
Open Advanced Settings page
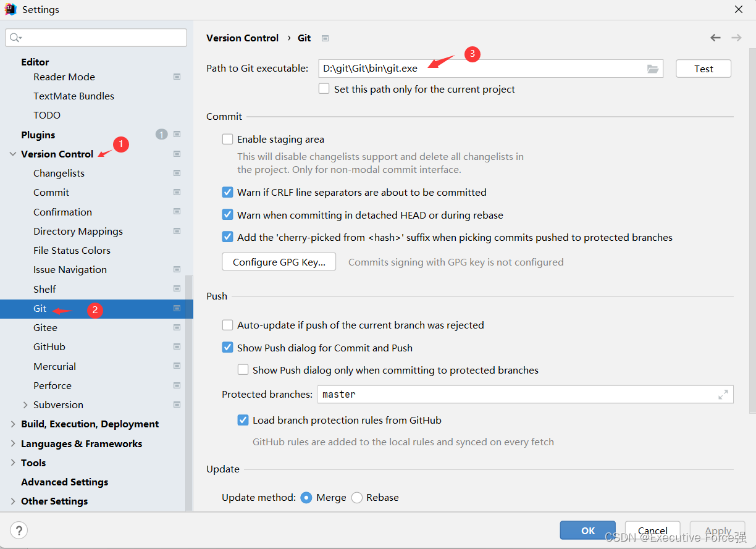click(64, 482)
